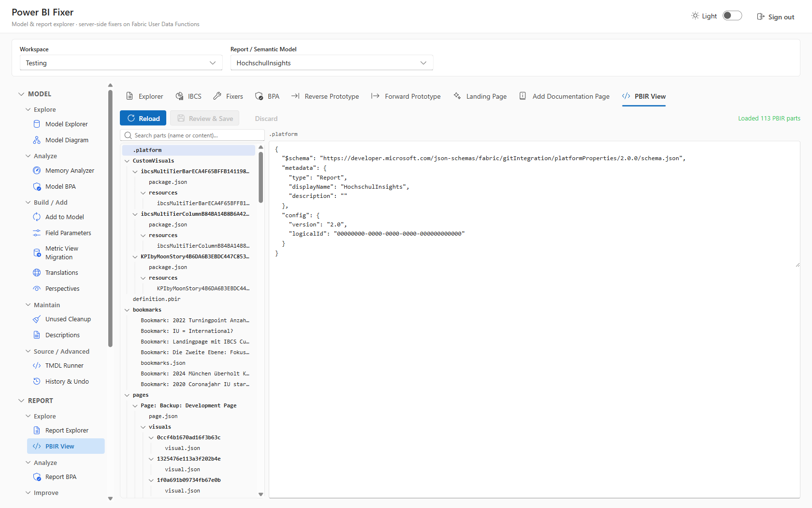Click the sidebar scroll down arrow
812x508 pixels.
(x=110, y=498)
